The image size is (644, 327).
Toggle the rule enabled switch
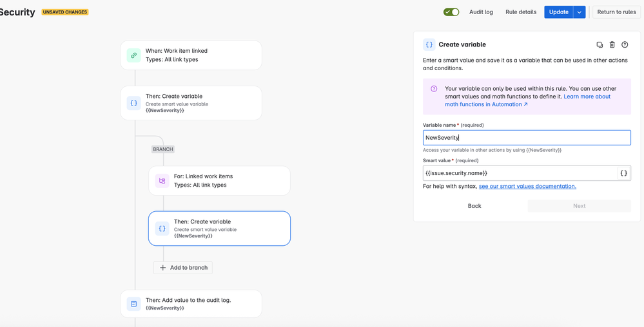(x=451, y=12)
